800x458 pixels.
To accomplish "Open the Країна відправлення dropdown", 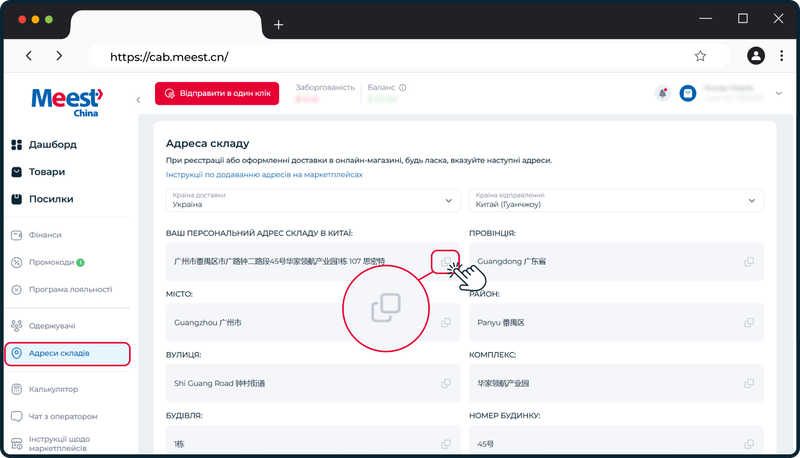I will [x=616, y=200].
